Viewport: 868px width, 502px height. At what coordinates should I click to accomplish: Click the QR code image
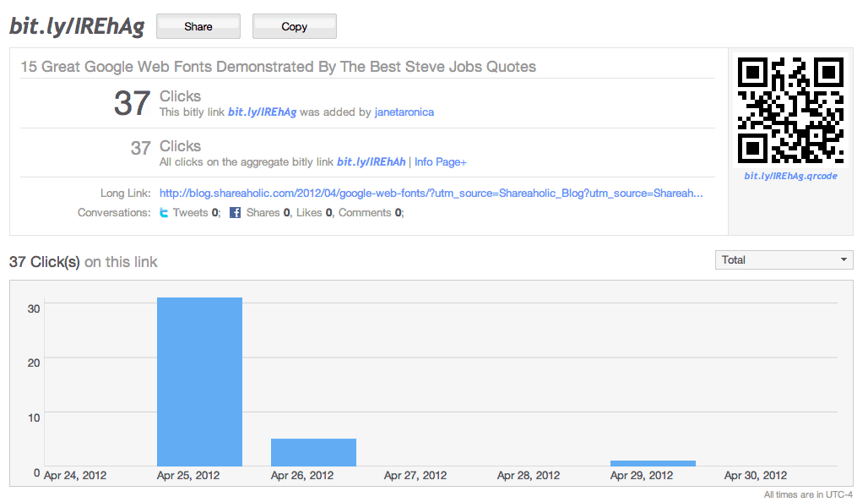(790, 110)
